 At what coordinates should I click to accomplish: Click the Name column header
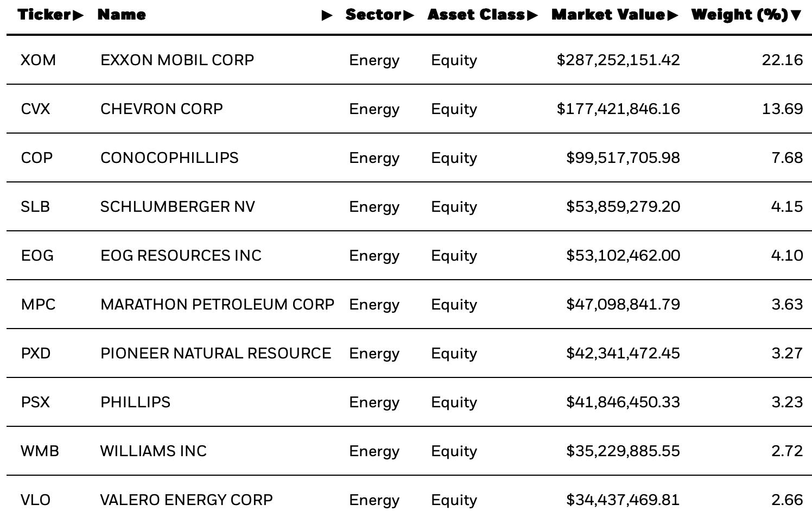pos(122,15)
